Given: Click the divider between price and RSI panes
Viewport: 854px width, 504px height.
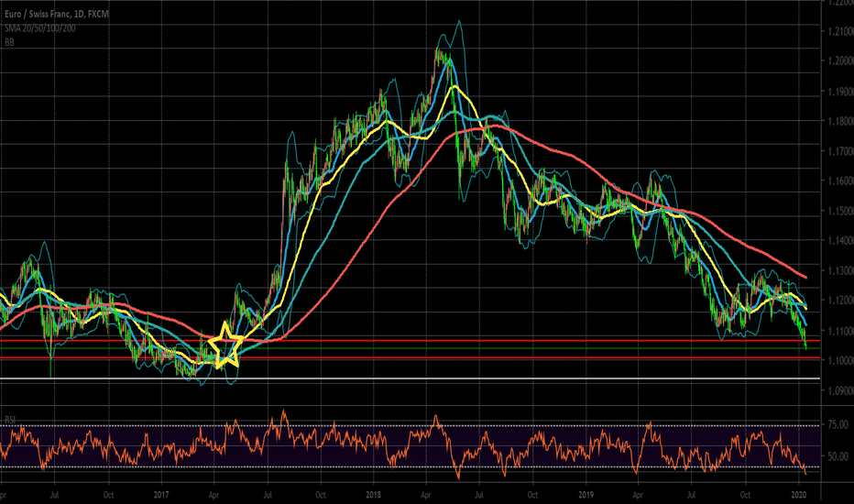Looking at the screenshot, I should click(x=412, y=408).
